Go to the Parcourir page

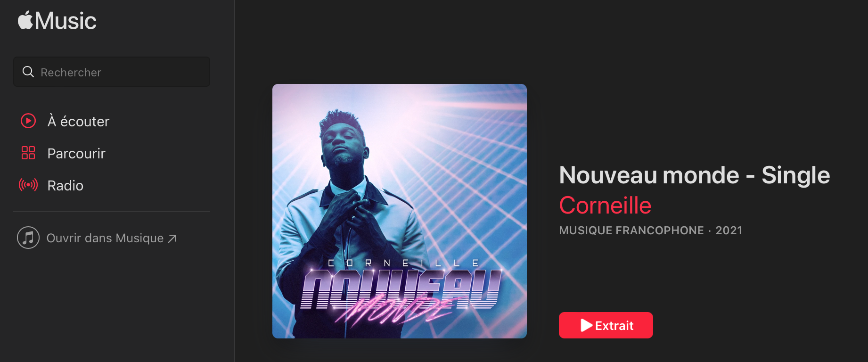pyautogui.click(x=76, y=153)
